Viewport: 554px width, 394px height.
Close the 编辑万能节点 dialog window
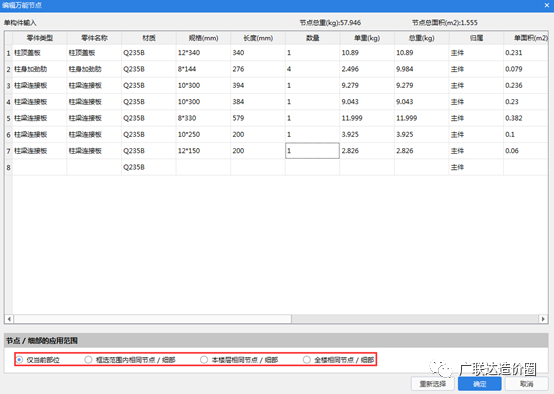pyautogui.click(x=547, y=5)
